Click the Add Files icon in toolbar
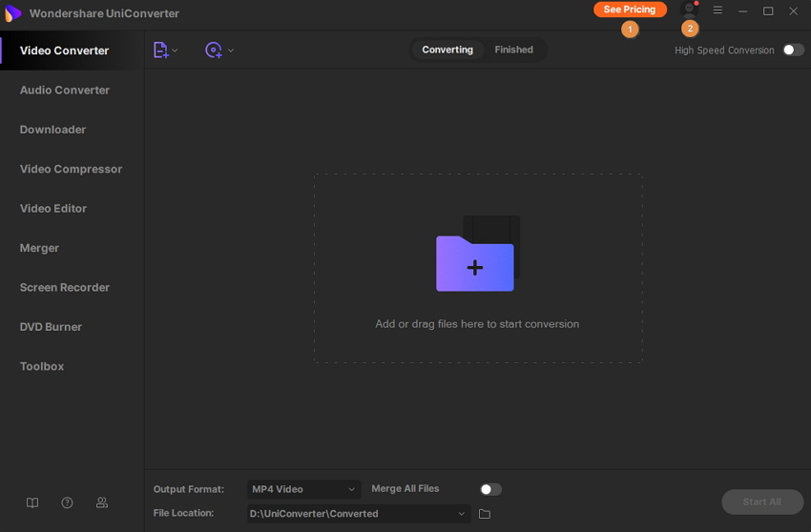 coord(160,50)
